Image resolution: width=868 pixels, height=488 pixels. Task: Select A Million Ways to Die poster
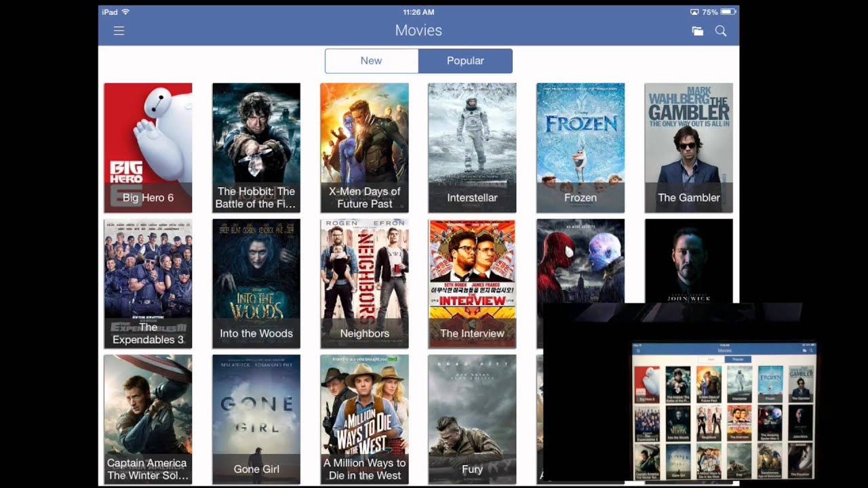tap(364, 419)
